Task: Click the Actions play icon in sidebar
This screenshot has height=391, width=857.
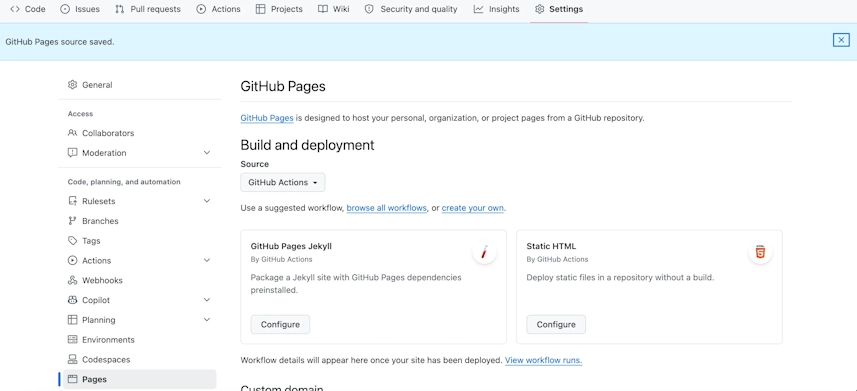Action: coord(72,260)
